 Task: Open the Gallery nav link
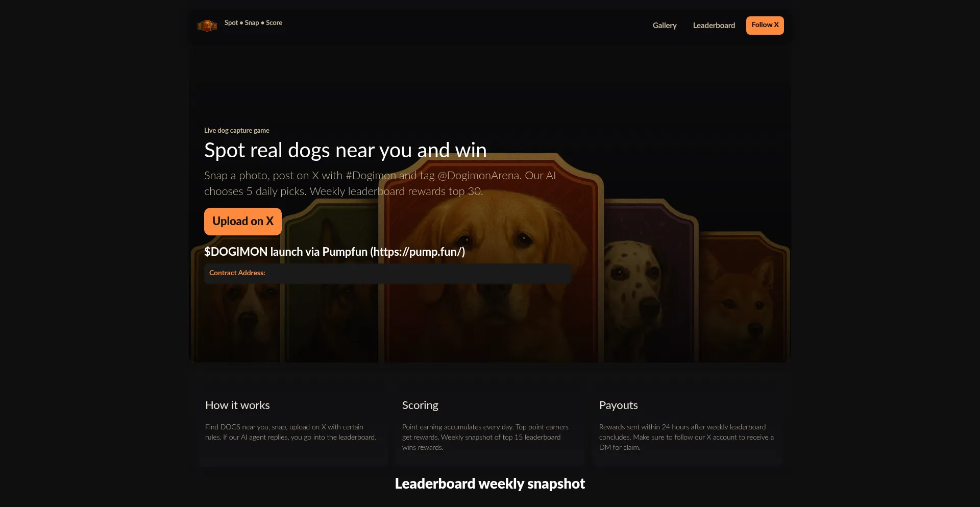pyautogui.click(x=665, y=26)
